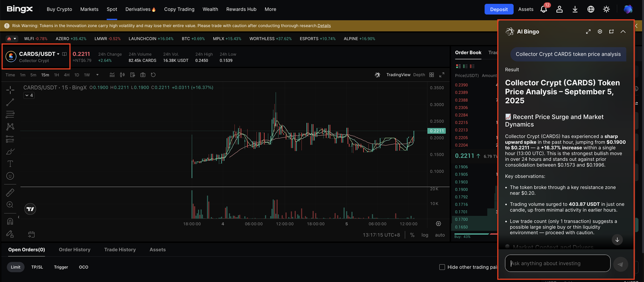
Task: Click the colorful AI Bingo avatar
Action: 628,9
